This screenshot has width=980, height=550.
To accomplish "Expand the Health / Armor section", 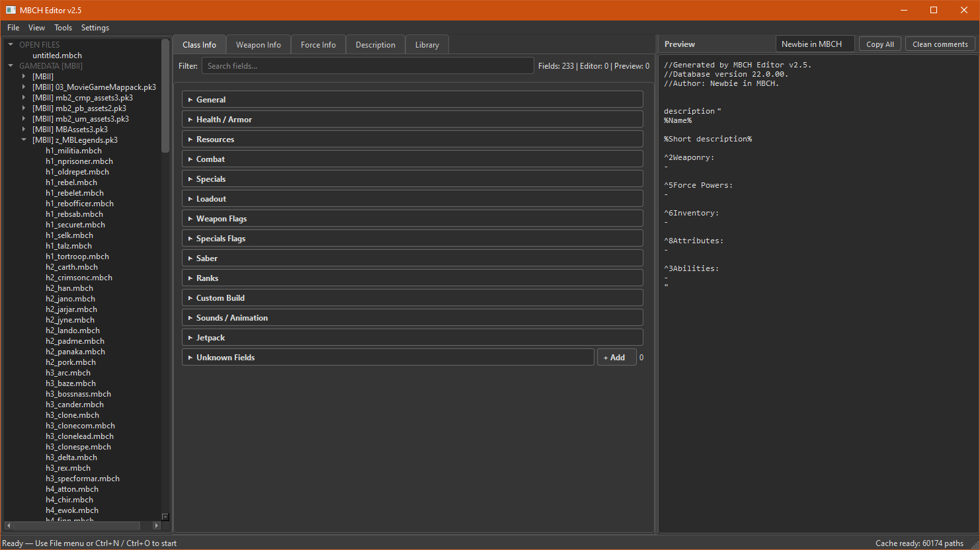I will 412,119.
